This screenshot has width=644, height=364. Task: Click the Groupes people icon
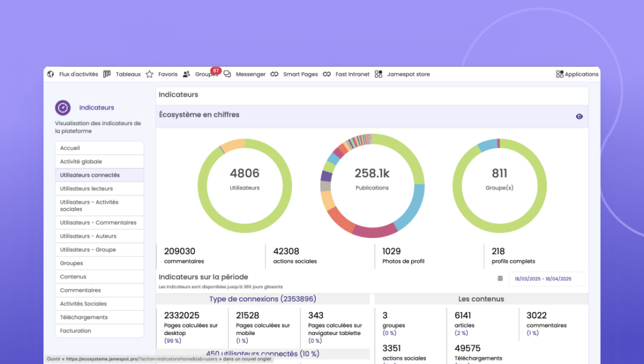(186, 74)
